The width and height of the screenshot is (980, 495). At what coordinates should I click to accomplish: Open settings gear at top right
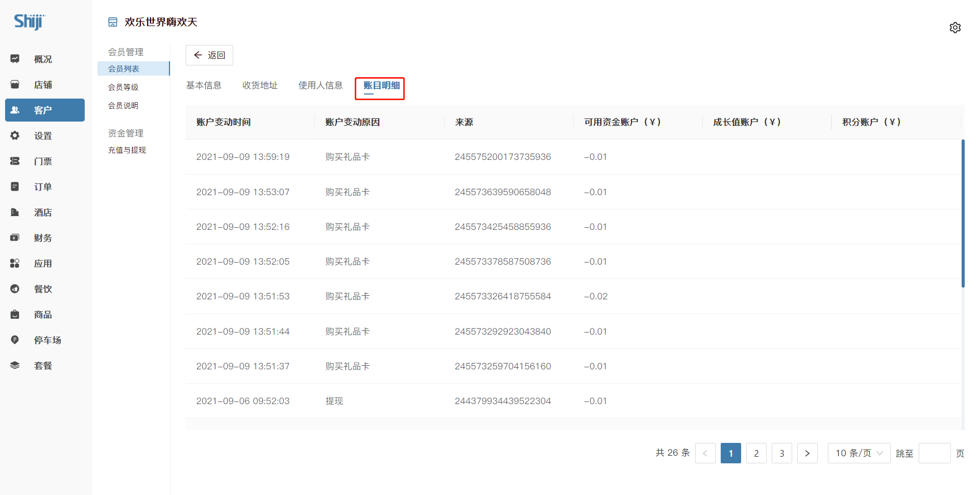[955, 28]
